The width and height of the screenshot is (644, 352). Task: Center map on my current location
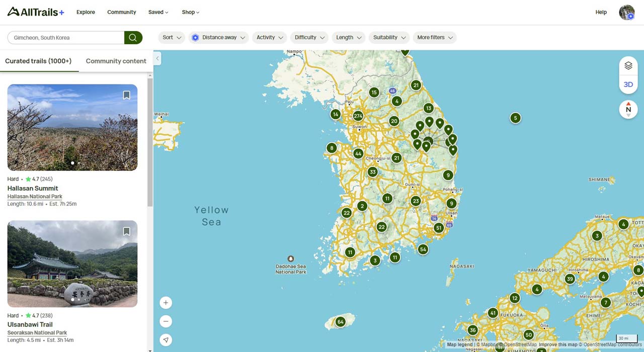pyautogui.click(x=166, y=340)
